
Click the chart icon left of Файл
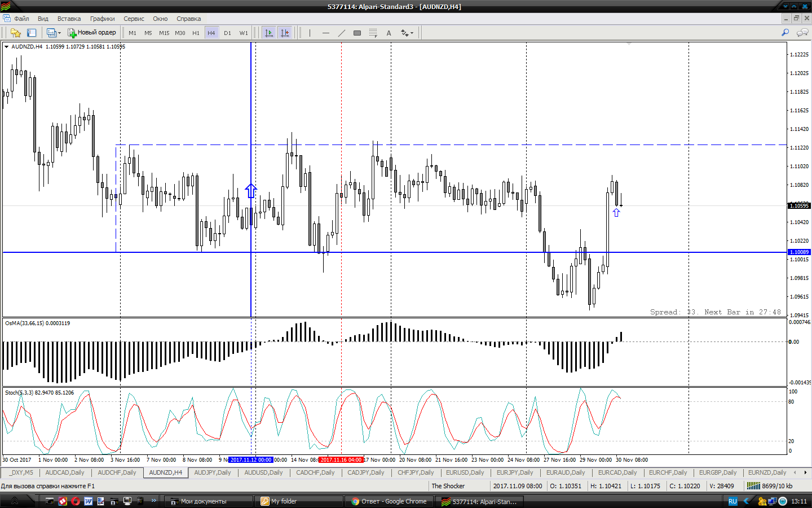tap(6, 19)
